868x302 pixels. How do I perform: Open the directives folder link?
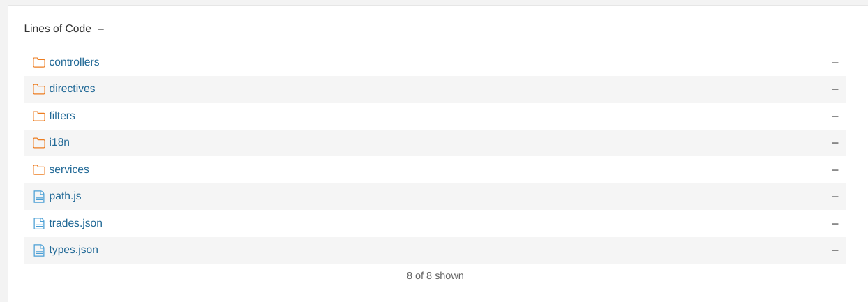click(x=72, y=89)
